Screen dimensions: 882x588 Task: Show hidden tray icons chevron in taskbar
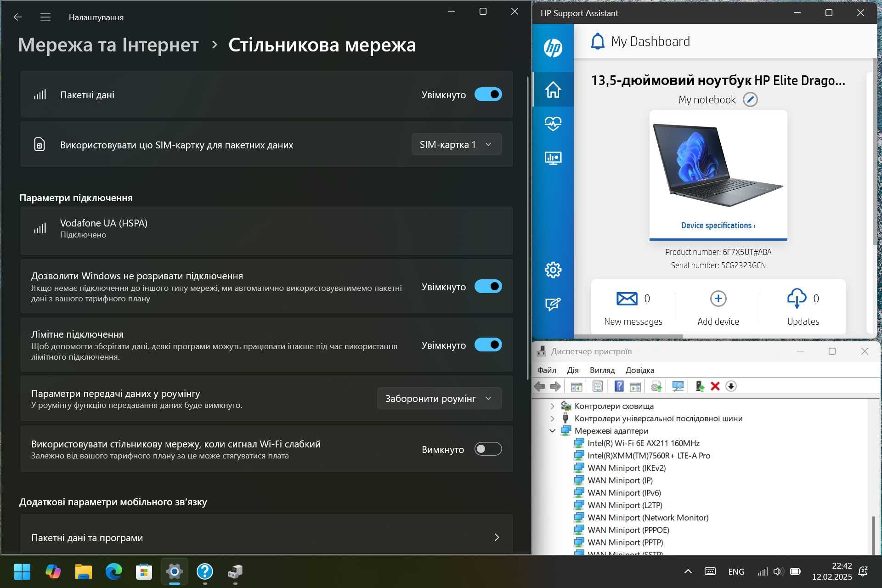[688, 571]
